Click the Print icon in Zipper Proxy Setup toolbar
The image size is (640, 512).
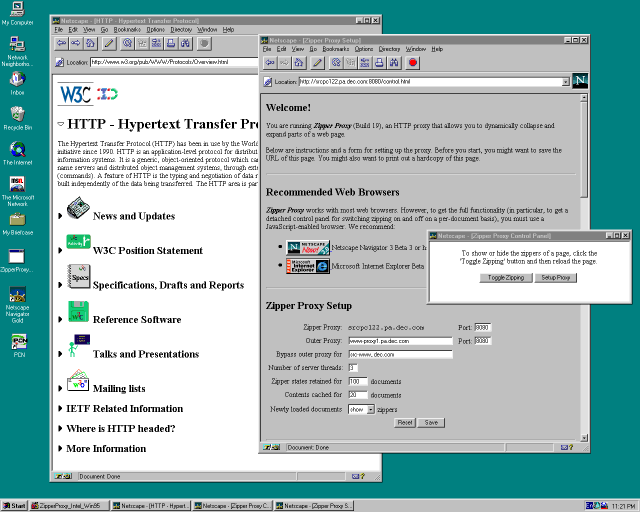tap(380, 62)
